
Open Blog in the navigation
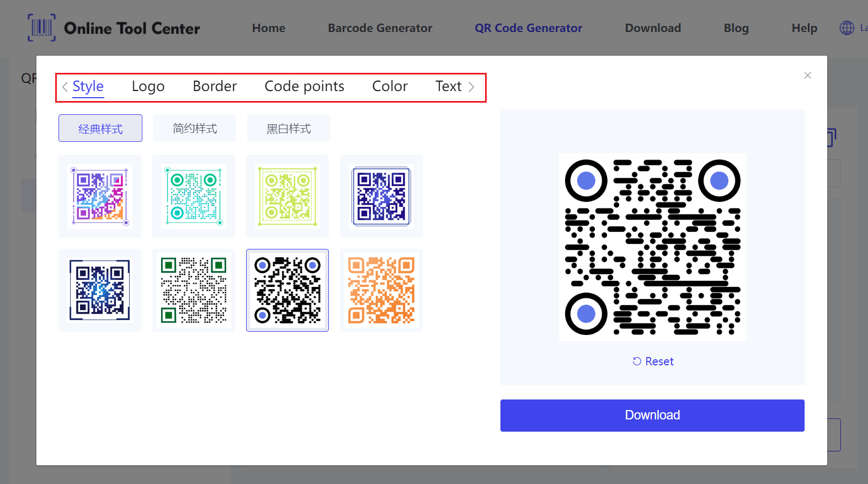(x=736, y=28)
